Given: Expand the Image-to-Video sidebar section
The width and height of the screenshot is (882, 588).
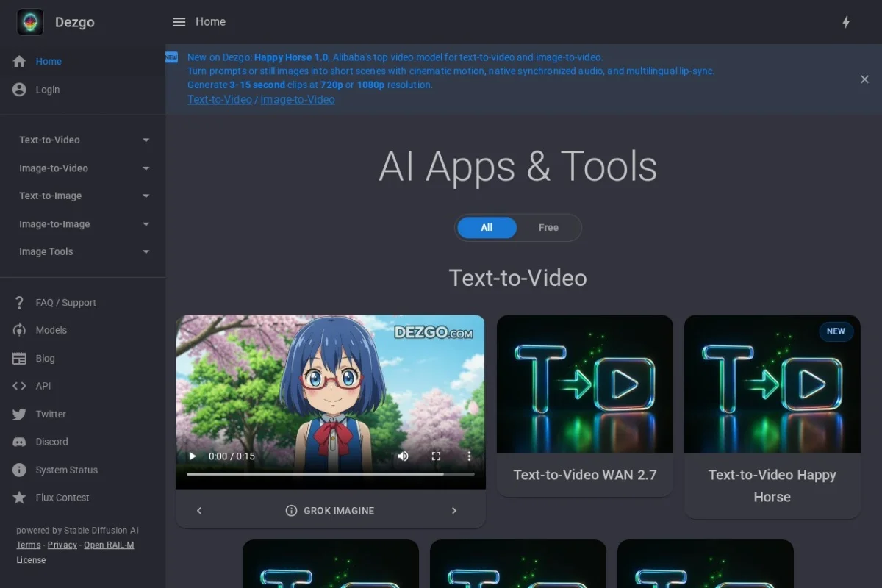Looking at the screenshot, I should coord(83,168).
